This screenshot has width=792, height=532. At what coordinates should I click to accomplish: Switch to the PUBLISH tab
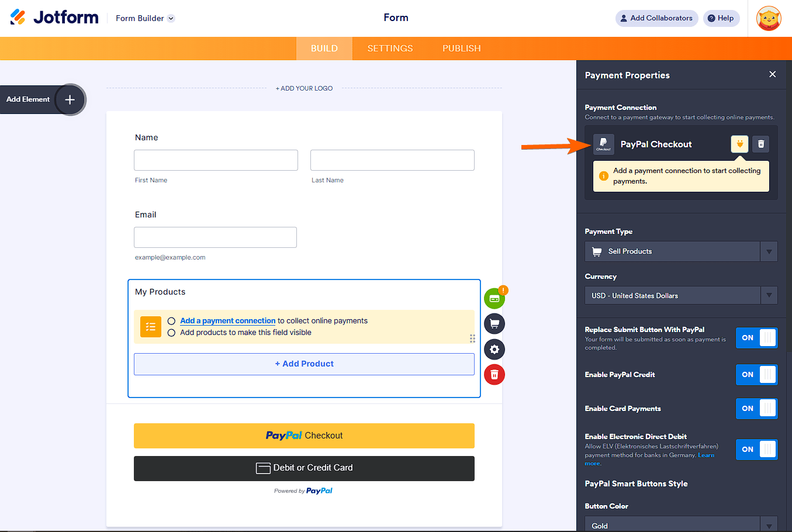click(462, 49)
